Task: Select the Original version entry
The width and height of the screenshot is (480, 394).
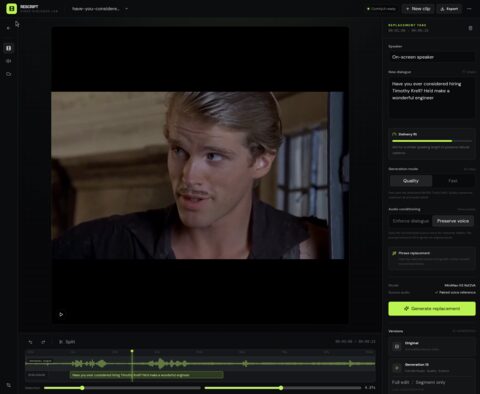Action: point(432,346)
